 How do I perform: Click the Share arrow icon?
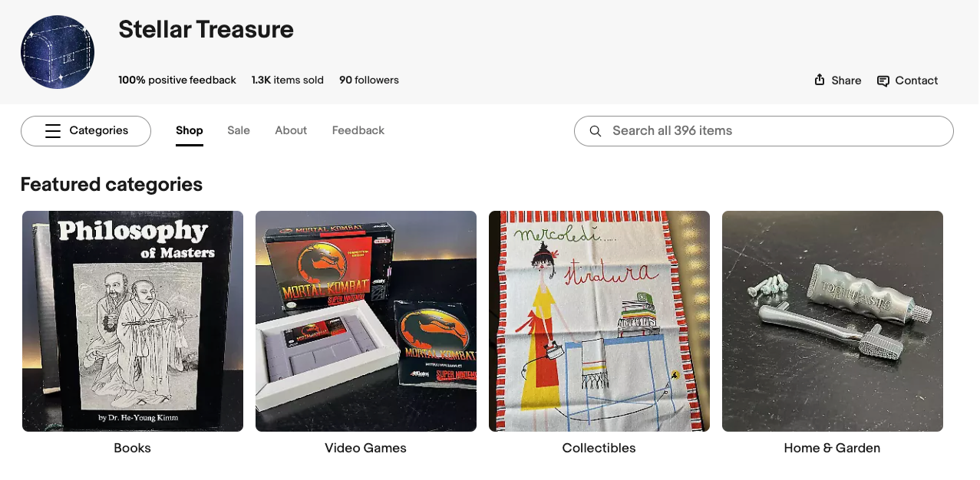pyautogui.click(x=820, y=80)
